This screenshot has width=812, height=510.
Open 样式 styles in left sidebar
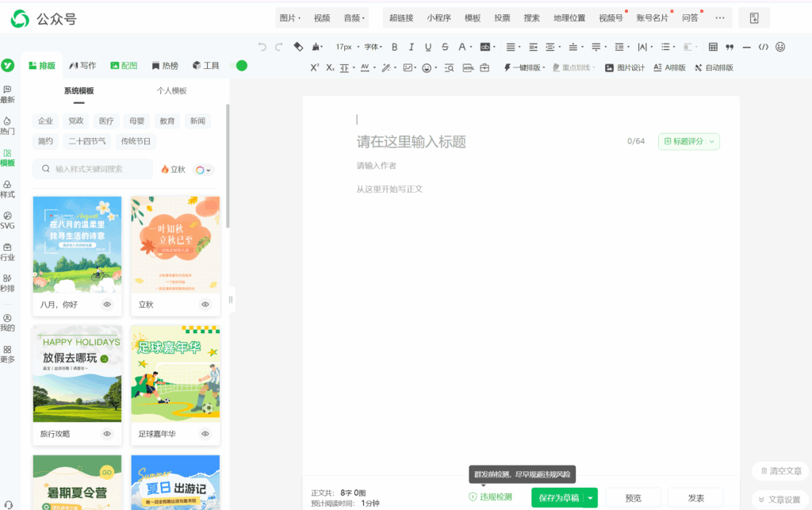7,190
